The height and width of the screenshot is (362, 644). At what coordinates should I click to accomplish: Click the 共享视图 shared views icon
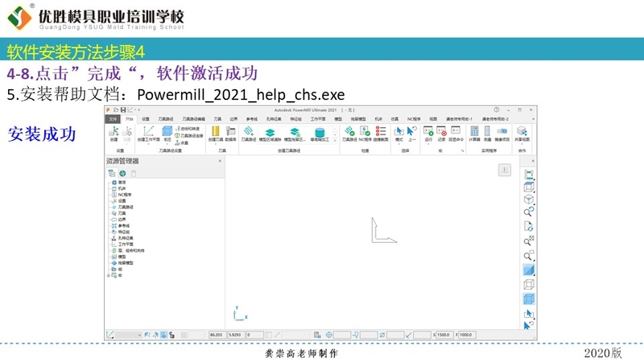tap(522, 134)
